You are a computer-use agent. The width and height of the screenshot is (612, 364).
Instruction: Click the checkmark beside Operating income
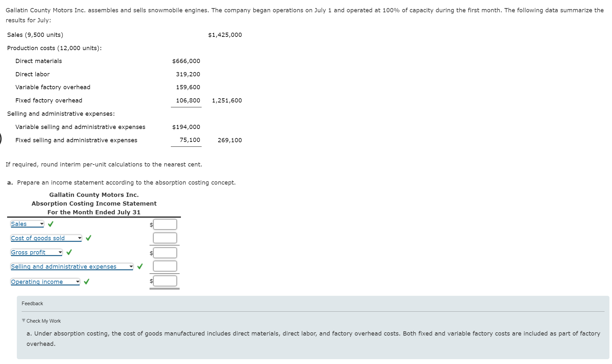coord(86,282)
